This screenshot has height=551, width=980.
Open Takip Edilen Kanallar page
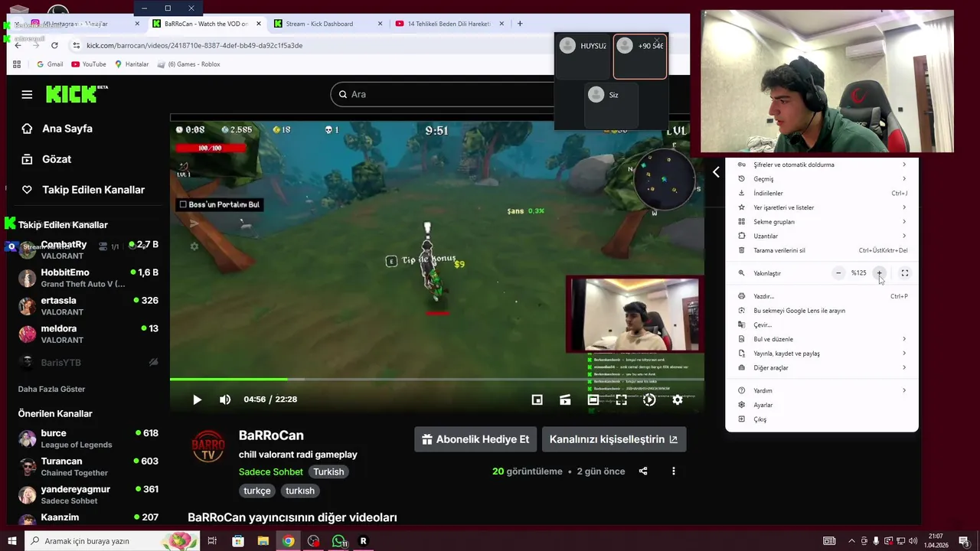pos(93,190)
